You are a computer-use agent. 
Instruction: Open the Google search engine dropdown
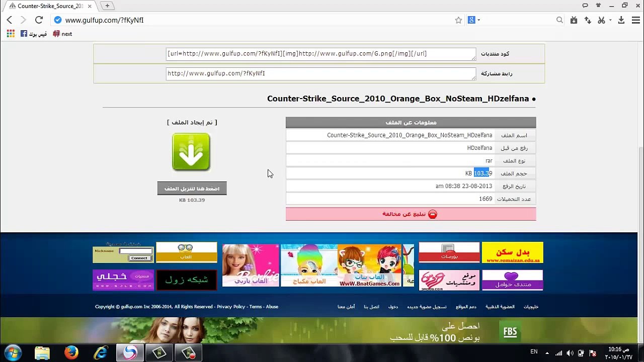[474, 20]
